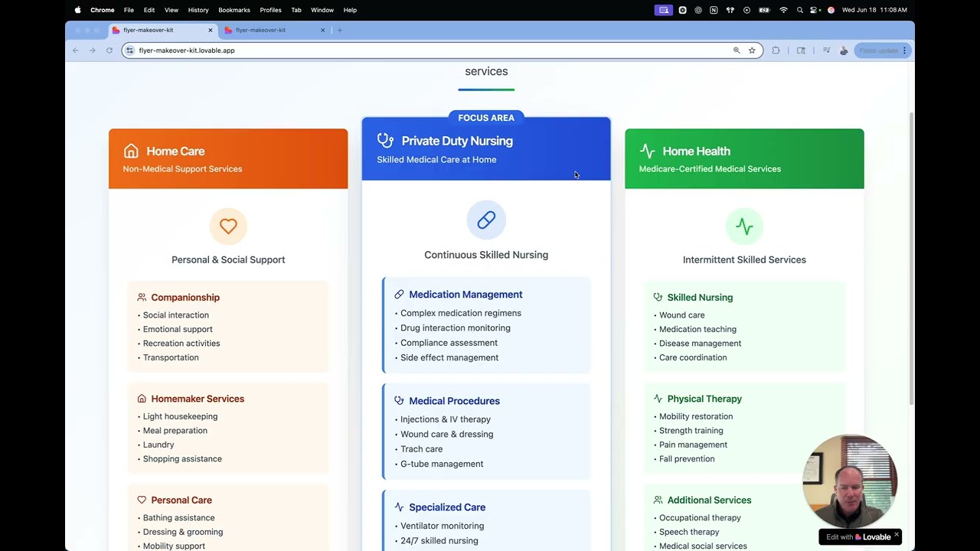Viewport: 980px width, 551px height.
Task: Open the Apple menu
Action: click(x=77, y=10)
